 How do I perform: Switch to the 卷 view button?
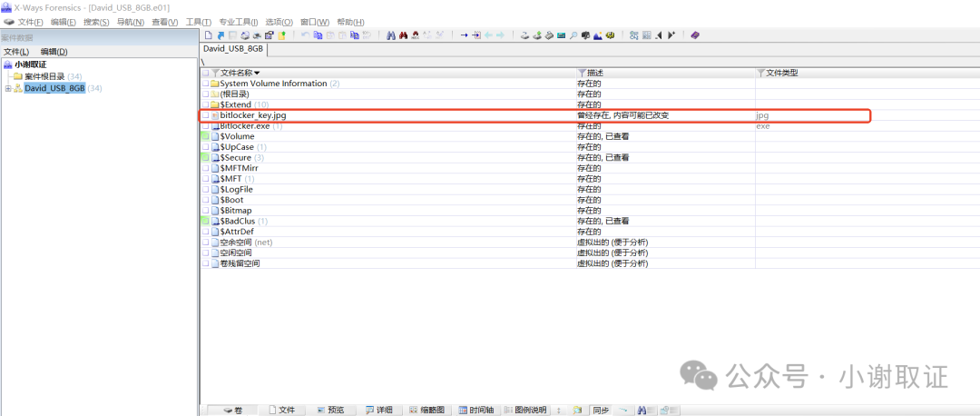(234, 411)
